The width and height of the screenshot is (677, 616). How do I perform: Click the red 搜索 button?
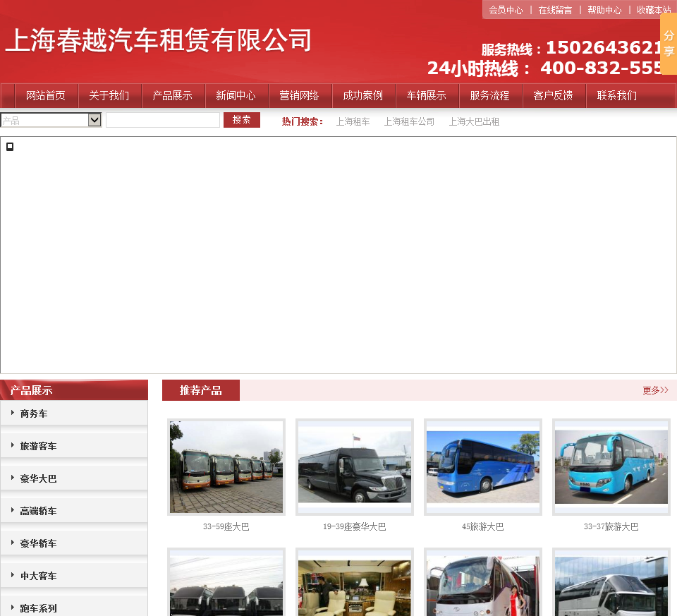[242, 120]
